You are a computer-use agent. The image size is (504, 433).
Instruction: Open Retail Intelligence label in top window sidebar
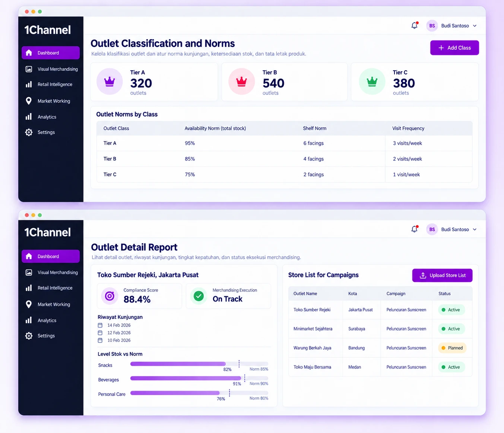pos(55,85)
